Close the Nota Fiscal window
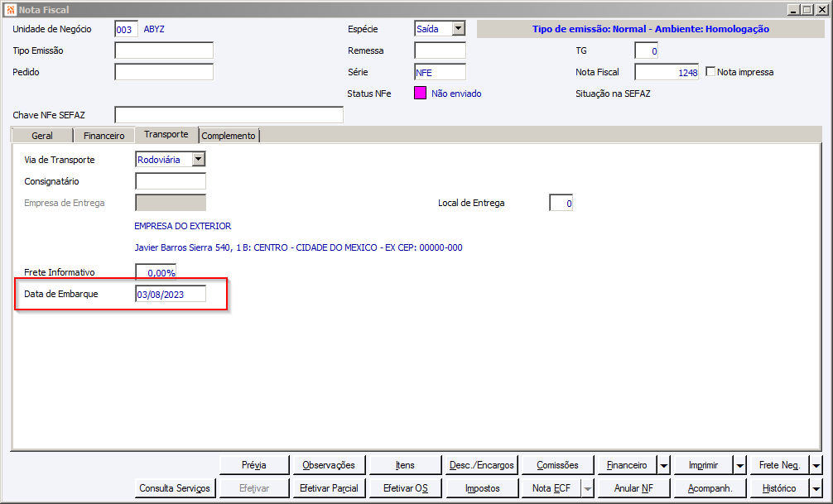 pyautogui.click(x=821, y=10)
